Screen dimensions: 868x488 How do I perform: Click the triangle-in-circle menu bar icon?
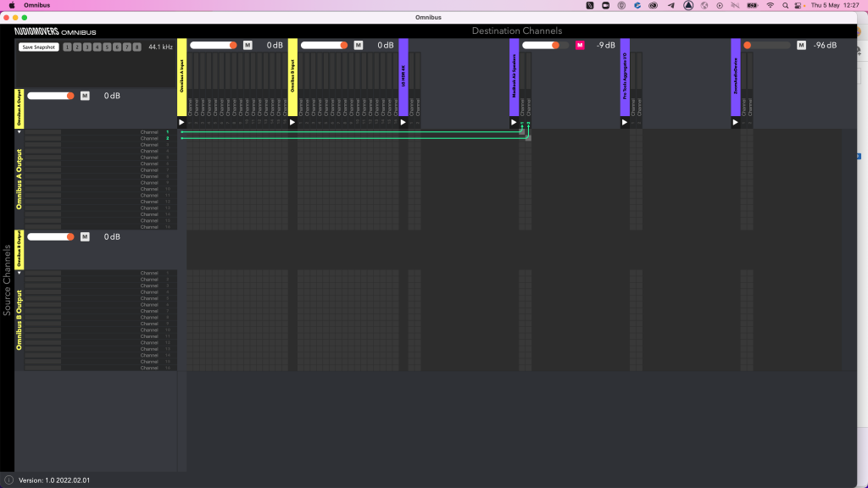pos(688,6)
